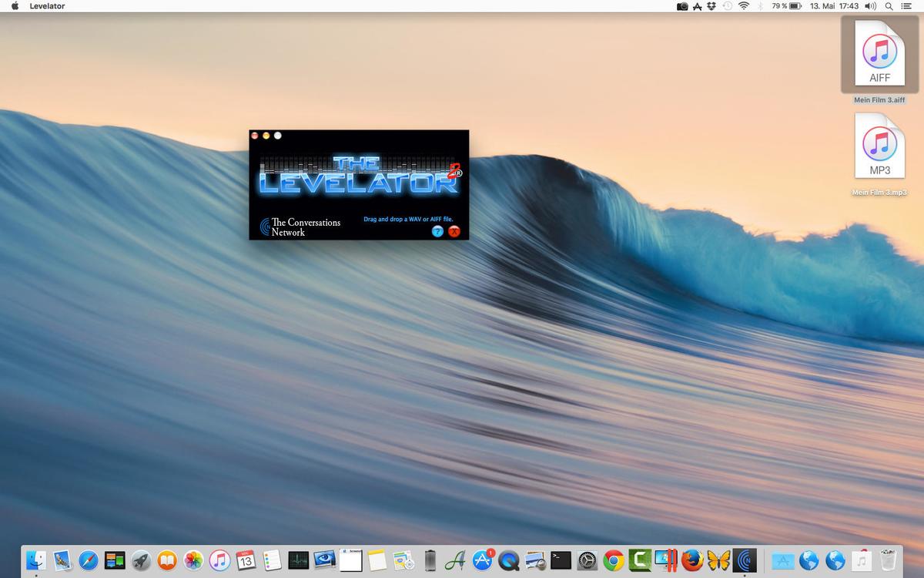Open the Apple menu
924x578 pixels.
click(x=15, y=6)
